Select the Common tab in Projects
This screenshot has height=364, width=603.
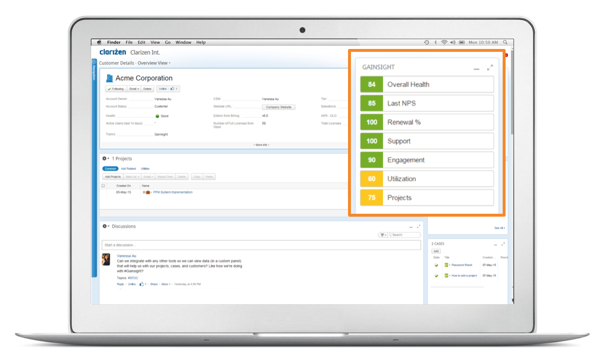111,169
